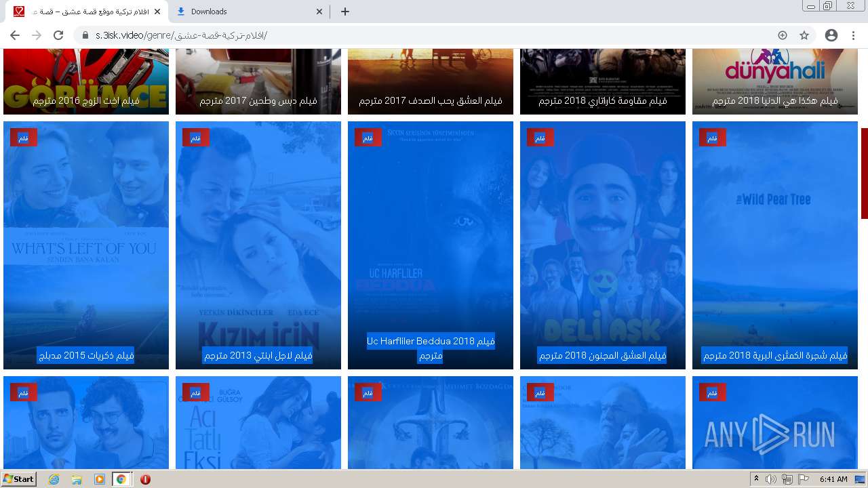This screenshot has height=488, width=868.
Task: Click network icon in system tray
Action: tap(787, 479)
